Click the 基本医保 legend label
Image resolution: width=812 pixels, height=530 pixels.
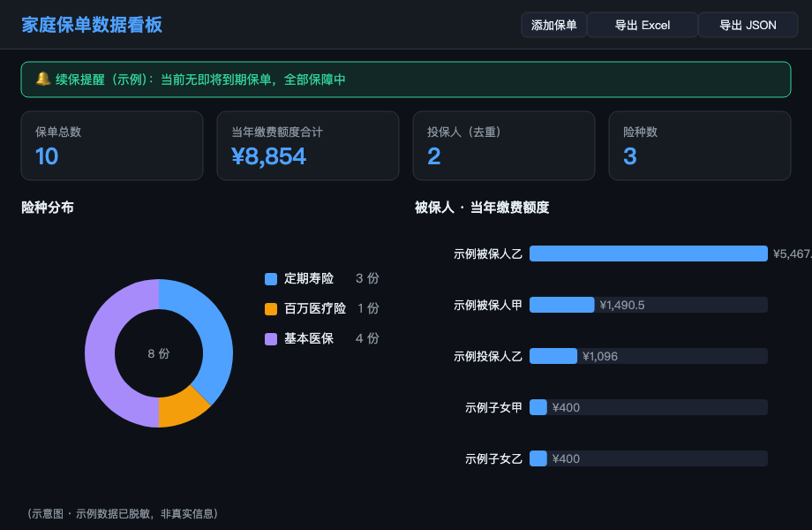coord(309,339)
